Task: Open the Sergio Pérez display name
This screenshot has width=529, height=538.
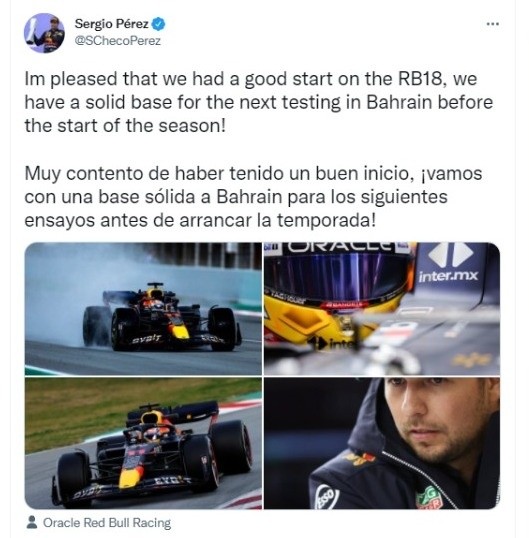Action: pyautogui.click(x=111, y=24)
